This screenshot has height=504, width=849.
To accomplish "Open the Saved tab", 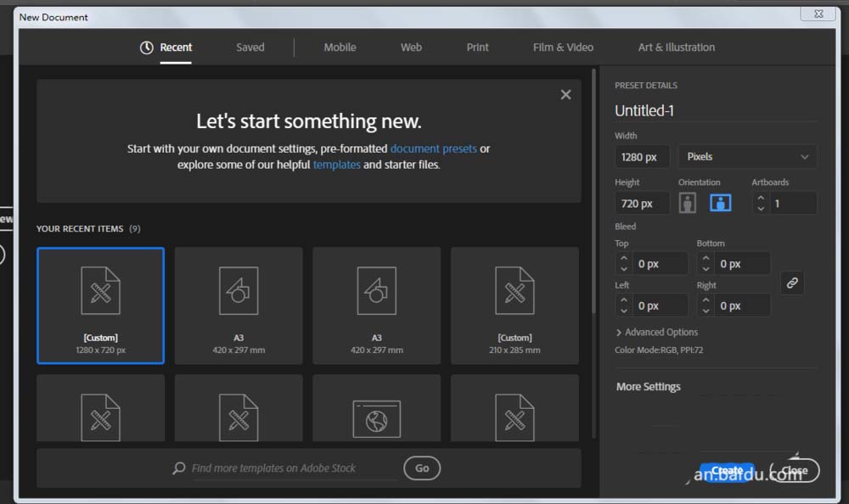I will 250,48.
